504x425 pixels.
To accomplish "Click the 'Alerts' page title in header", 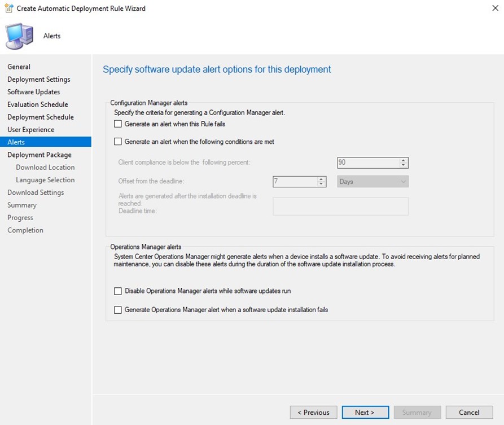I will (52, 36).
